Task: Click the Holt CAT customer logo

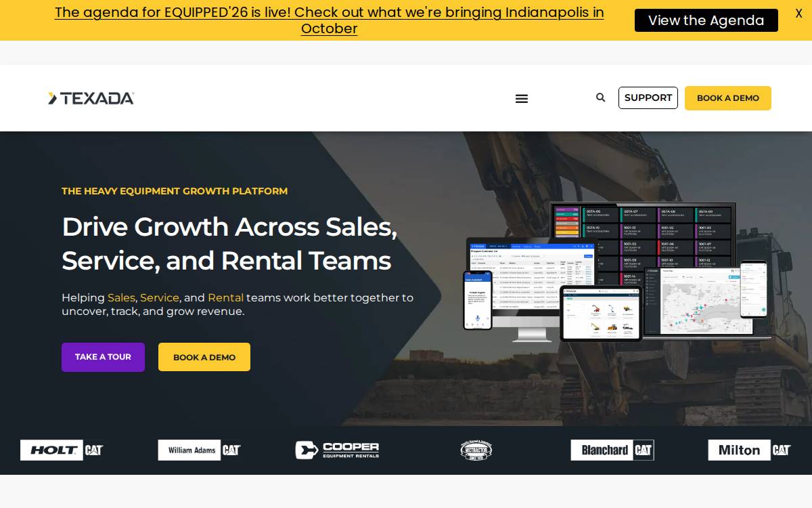Action: [62, 450]
